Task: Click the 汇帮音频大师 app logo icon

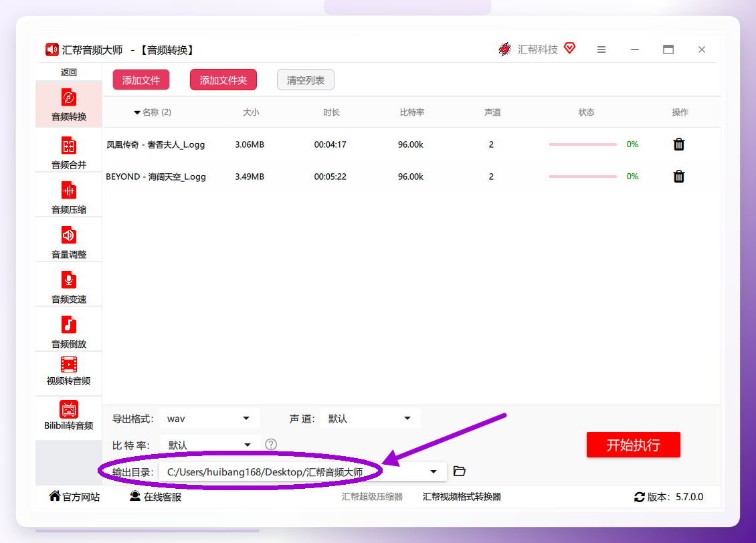Action: [52, 49]
